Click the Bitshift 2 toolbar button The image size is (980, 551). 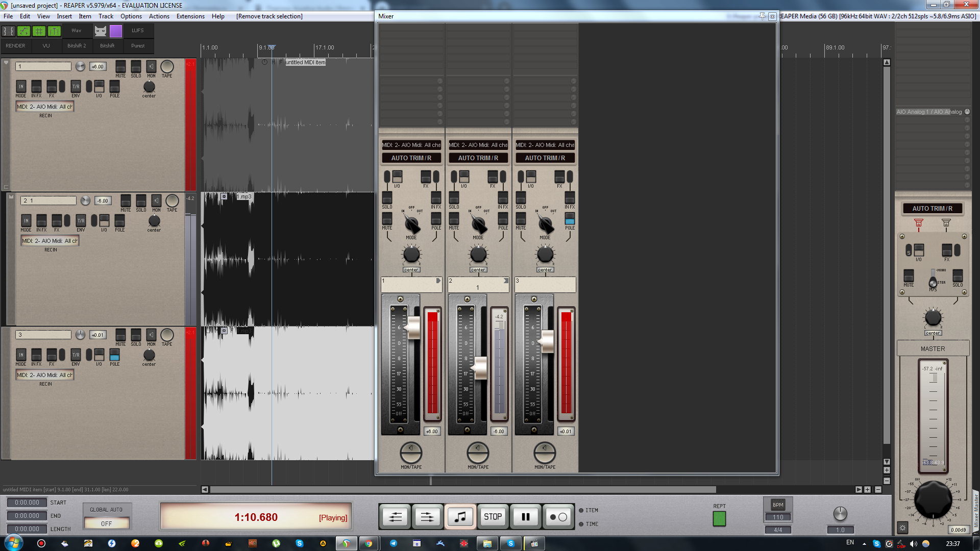pos(77,46)
